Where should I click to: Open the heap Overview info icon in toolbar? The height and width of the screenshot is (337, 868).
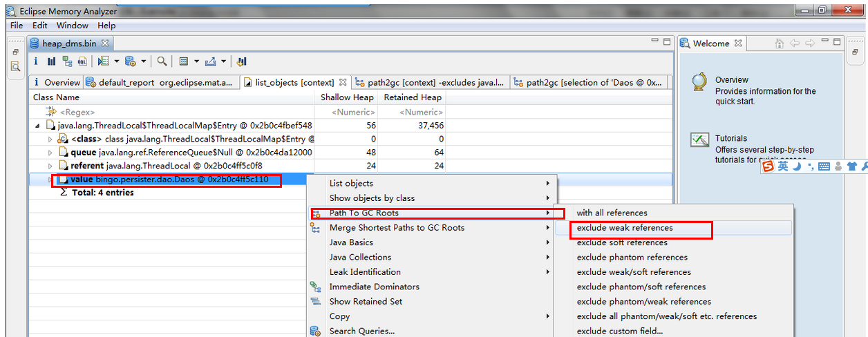click(x=36, y=61)
